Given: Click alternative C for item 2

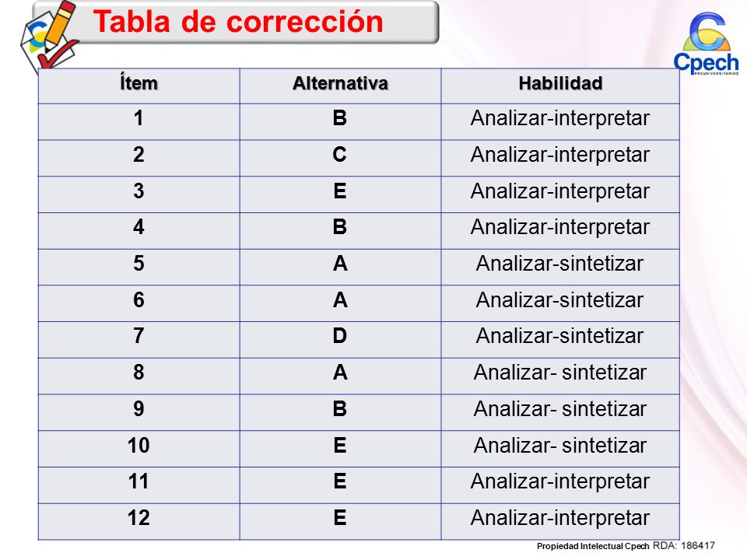Looking at the screenshot, I should 340,154.
